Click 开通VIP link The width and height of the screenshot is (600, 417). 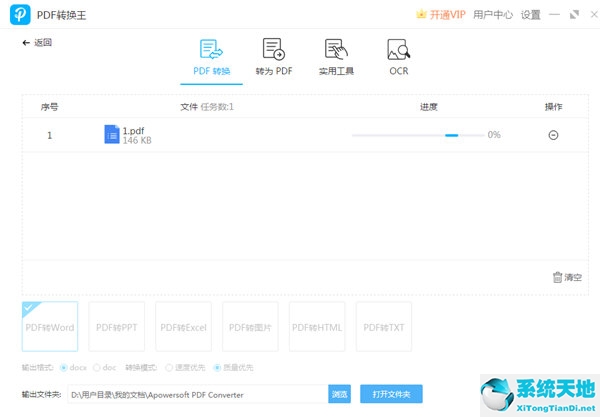pos(447,15)
